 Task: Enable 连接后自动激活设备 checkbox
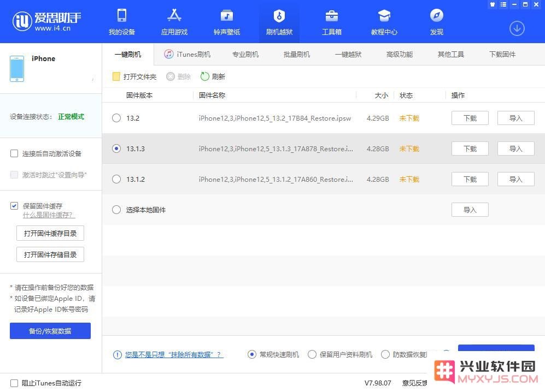coord(14,153)
